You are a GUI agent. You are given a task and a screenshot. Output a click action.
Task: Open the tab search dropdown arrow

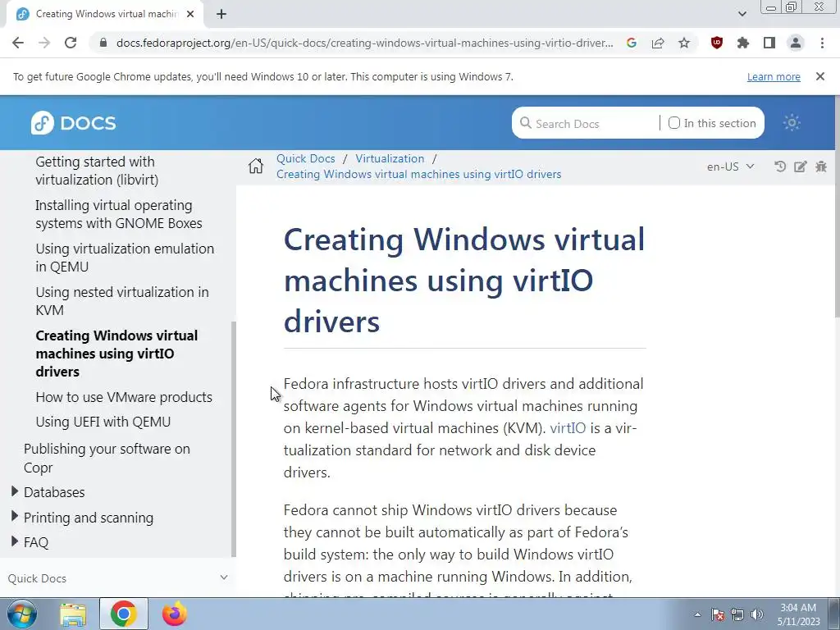(x=742, y=14)
